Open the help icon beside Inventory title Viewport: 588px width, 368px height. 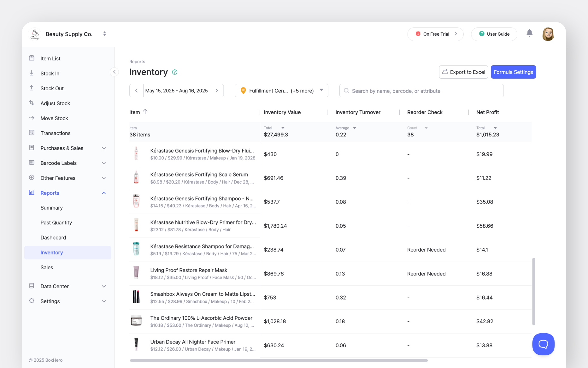174,72
